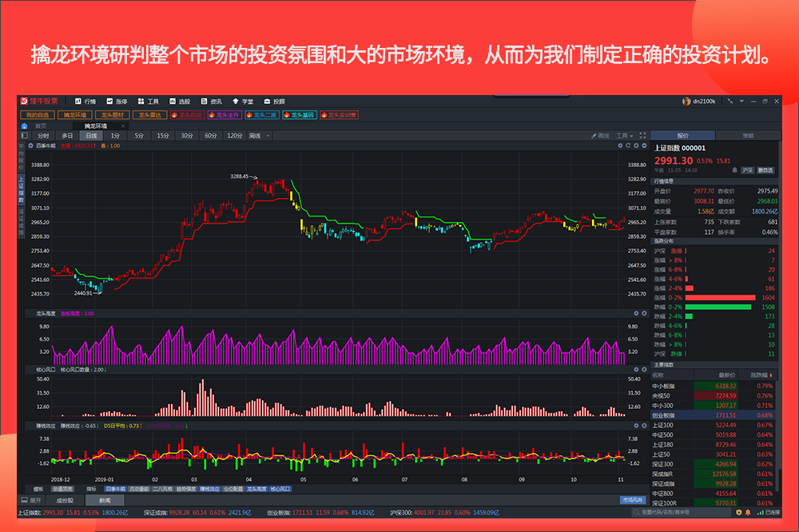The height and width of the screenshot is (532, 799).
Task: Click the 龙头题材 shortcut button
Action: (112, 115)
